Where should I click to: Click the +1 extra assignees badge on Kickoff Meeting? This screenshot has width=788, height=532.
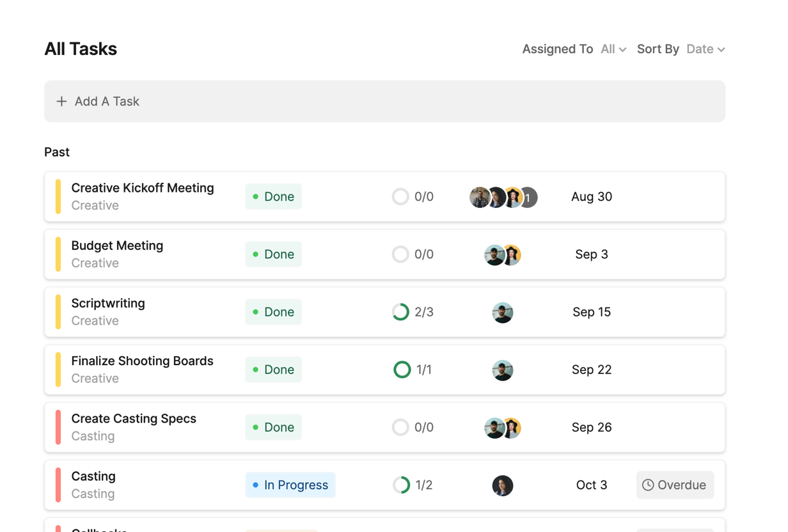coord(528,198)
